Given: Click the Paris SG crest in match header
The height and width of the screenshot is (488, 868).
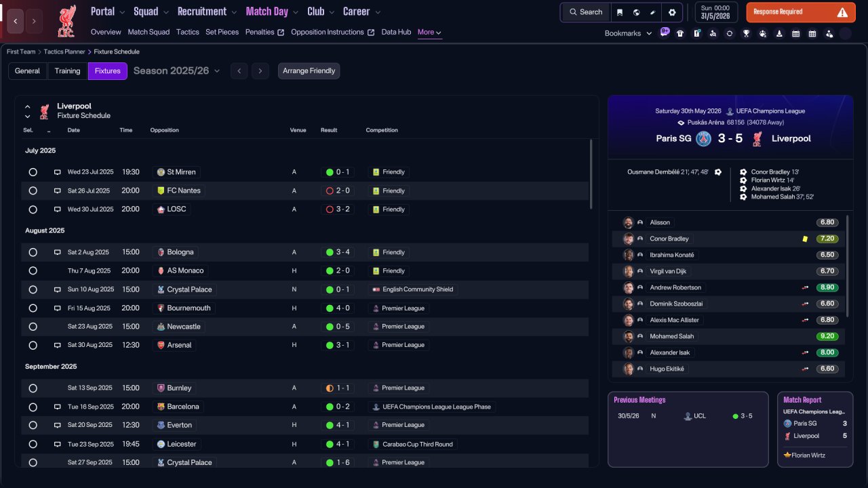Looking at the screenshot, I should point(704,139).
